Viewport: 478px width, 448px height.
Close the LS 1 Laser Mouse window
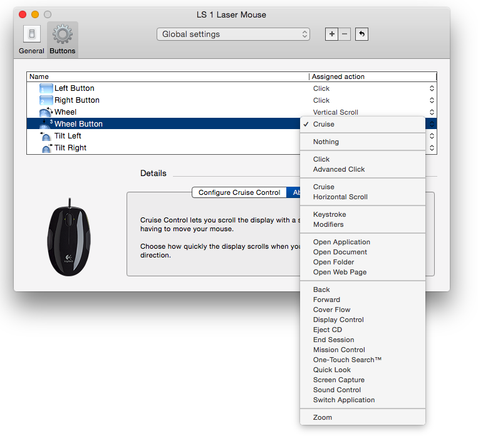(x=23, y=14)
